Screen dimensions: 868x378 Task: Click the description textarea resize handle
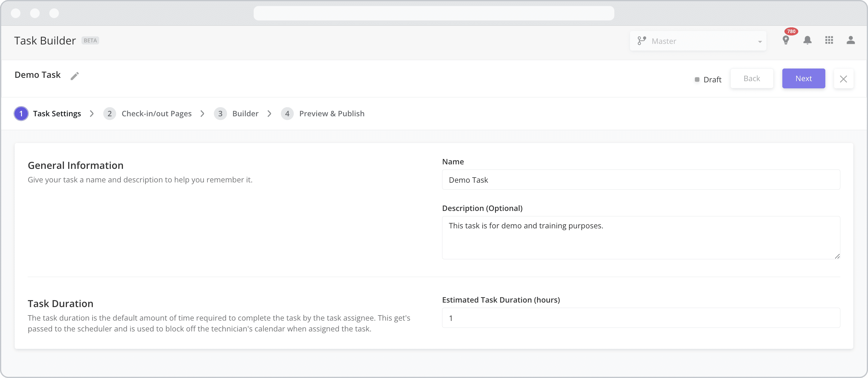click(837, 256)
